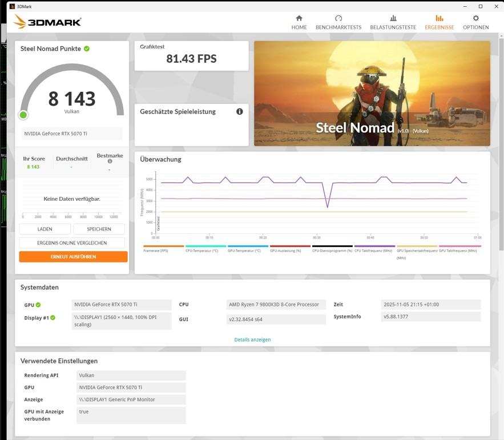Click green 8 143 under Ihr Score

click(x=33, y=167)
